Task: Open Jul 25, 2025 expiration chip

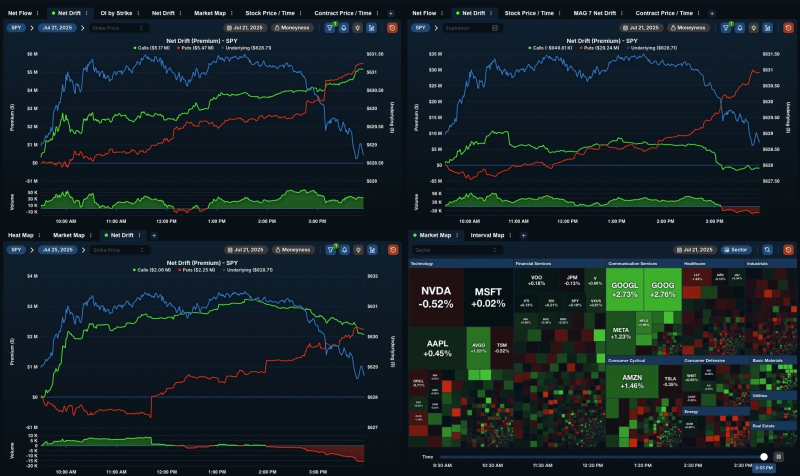Action: (57, 250)
